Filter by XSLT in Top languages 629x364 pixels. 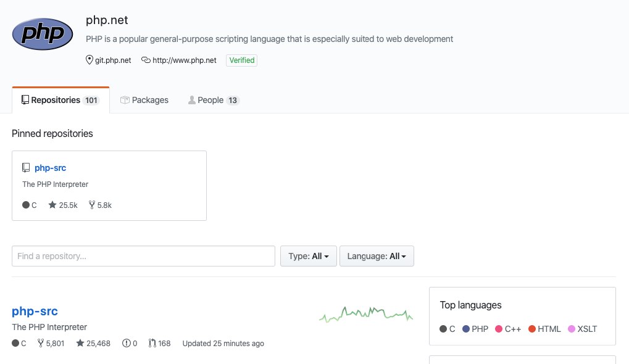click(583, 329)
